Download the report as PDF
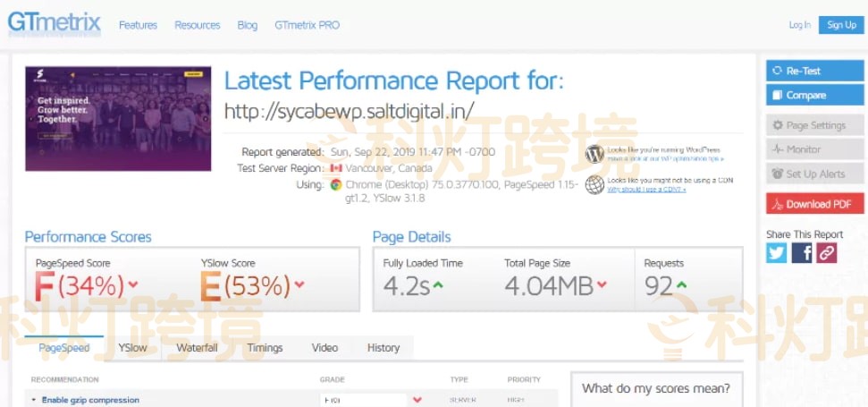868x407 pixels. point(815,204)
